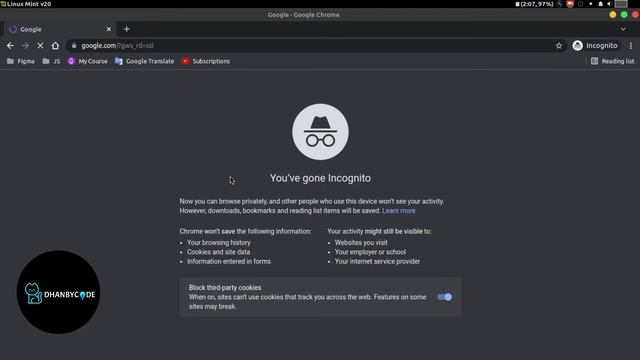Click 'Your employer or school' item
Viewport: 640px width, 360px height.
coord(370,252)
